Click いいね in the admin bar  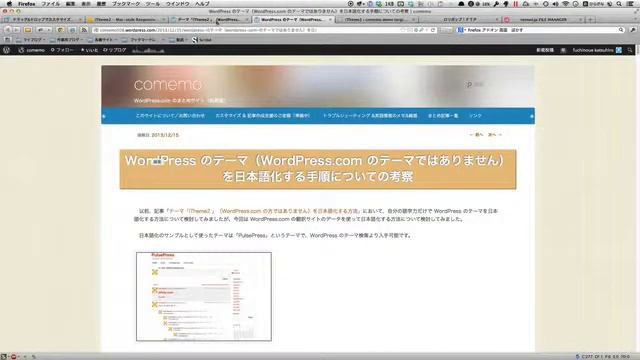coord(89,50)
